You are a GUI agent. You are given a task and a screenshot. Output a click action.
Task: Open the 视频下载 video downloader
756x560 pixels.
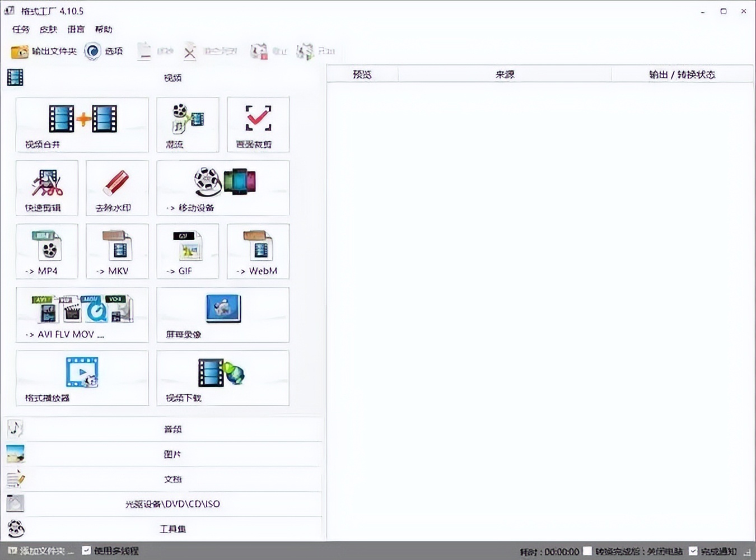[x=222, y=377]
